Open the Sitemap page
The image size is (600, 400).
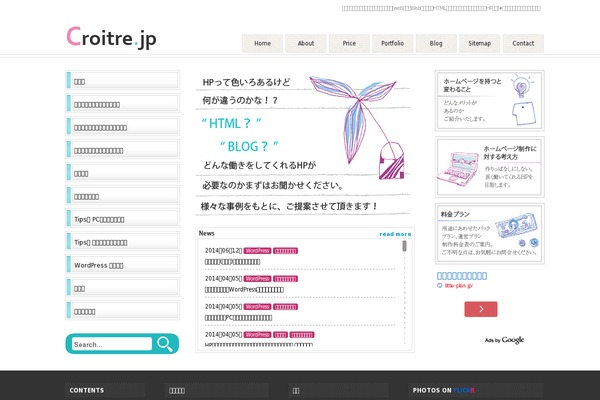[x=479, y=43]
